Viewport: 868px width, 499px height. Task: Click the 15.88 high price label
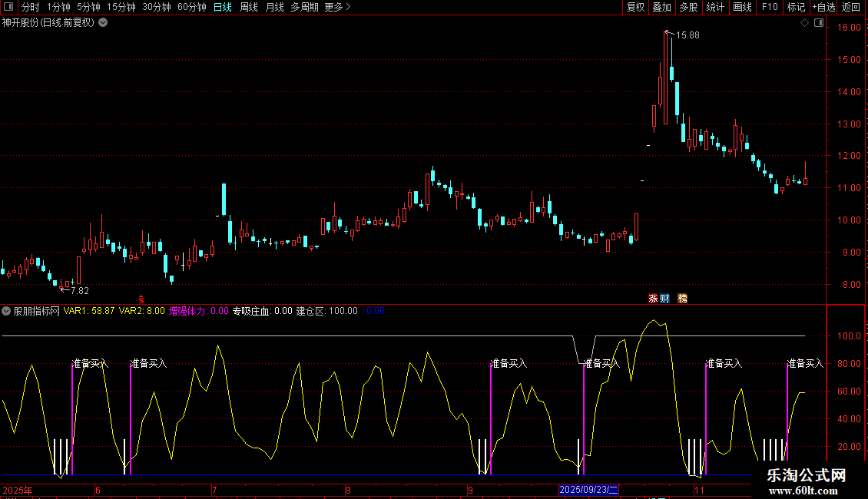(687, 35)
